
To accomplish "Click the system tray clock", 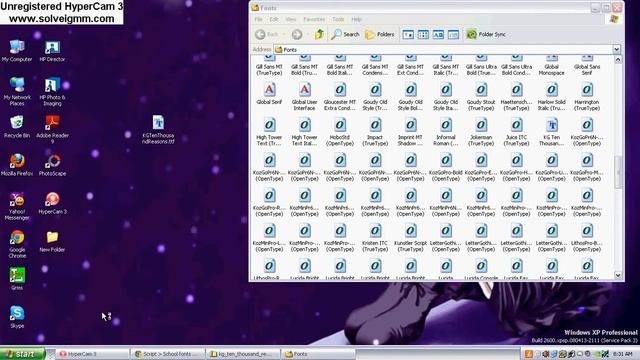I will click(x=622, y=354).
